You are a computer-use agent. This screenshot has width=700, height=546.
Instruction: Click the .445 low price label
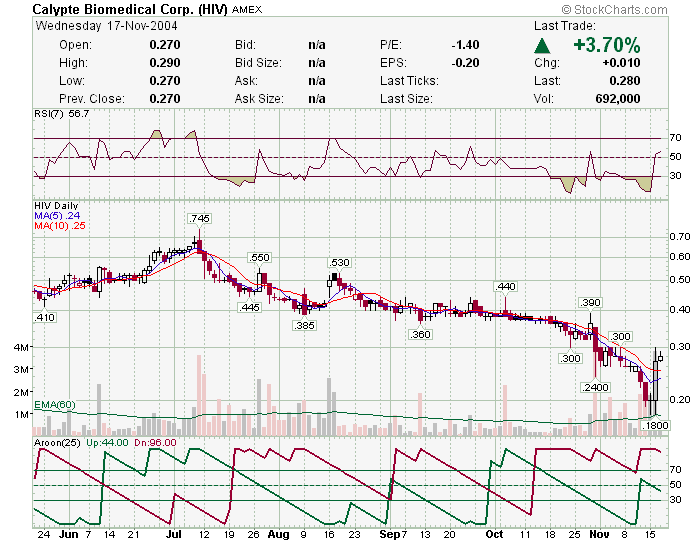(x=249, y=307)
